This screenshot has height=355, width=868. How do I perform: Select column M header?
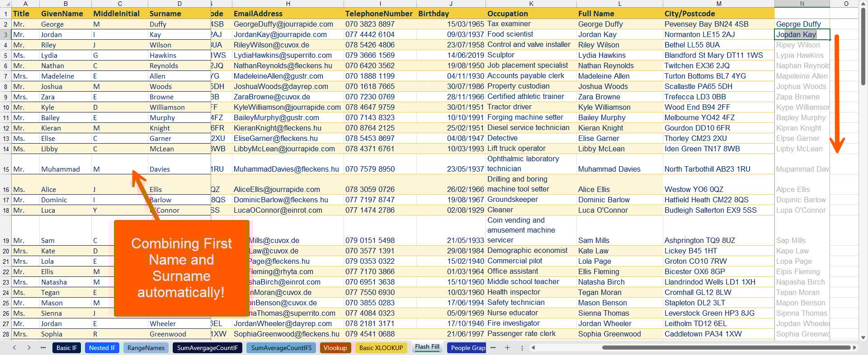click(719, 4)
